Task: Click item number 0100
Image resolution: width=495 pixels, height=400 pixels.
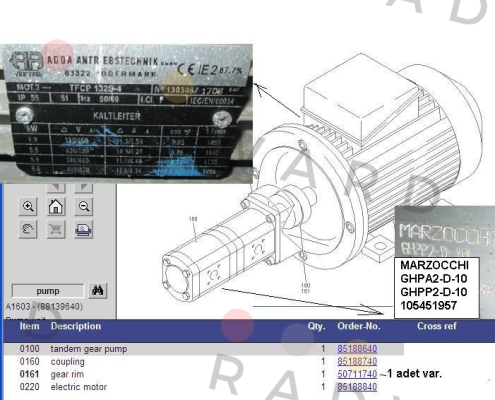Action: click(29, 349)
